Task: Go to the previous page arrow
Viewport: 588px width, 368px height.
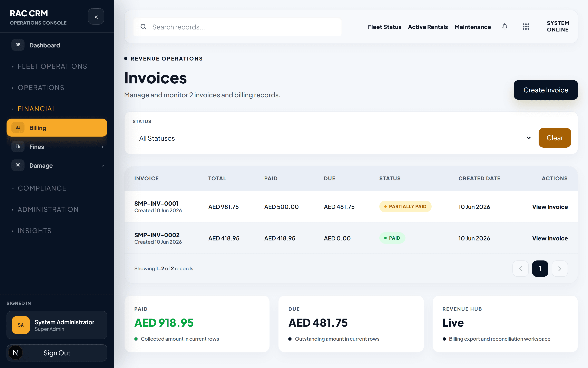Action: (x=520, y=268)
